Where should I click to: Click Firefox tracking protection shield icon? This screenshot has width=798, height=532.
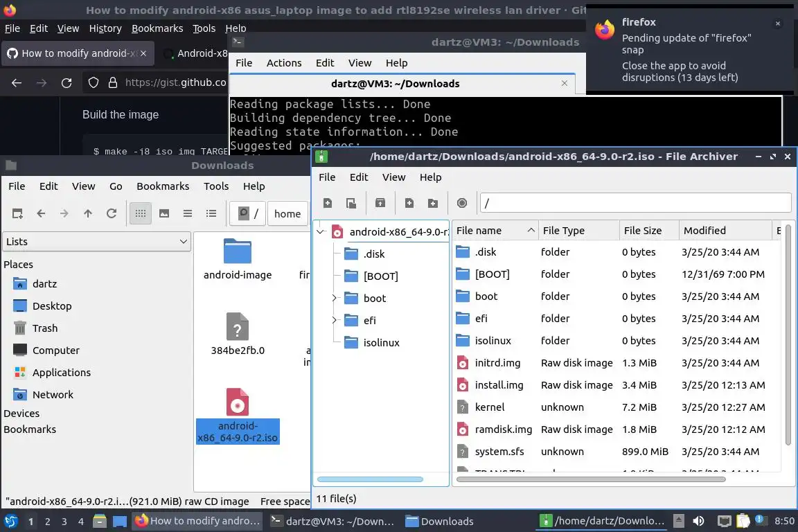93,82
